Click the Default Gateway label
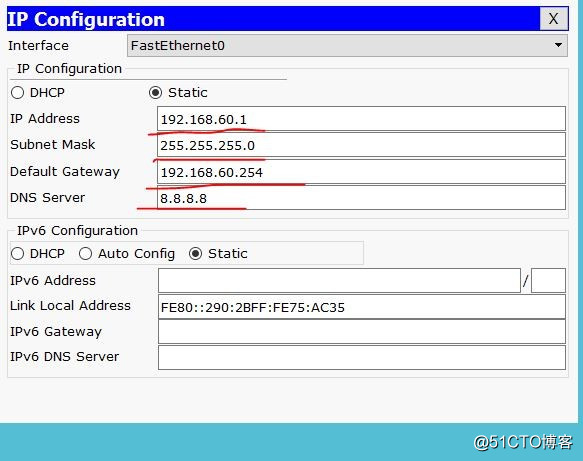This screenshot has width=583, height=461. pyautogui.click(x=65, y=172)
